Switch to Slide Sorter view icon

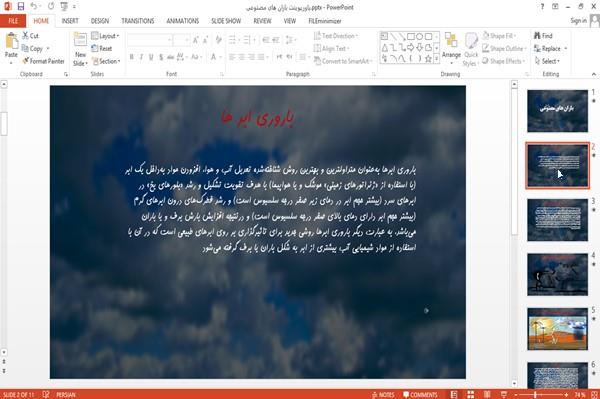[471, 395]
